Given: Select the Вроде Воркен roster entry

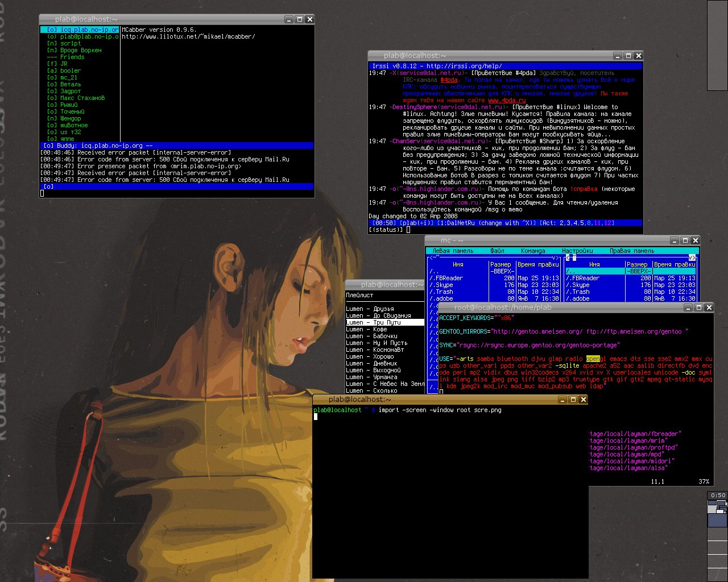Looking at the screenshot, I should (74, 50).
